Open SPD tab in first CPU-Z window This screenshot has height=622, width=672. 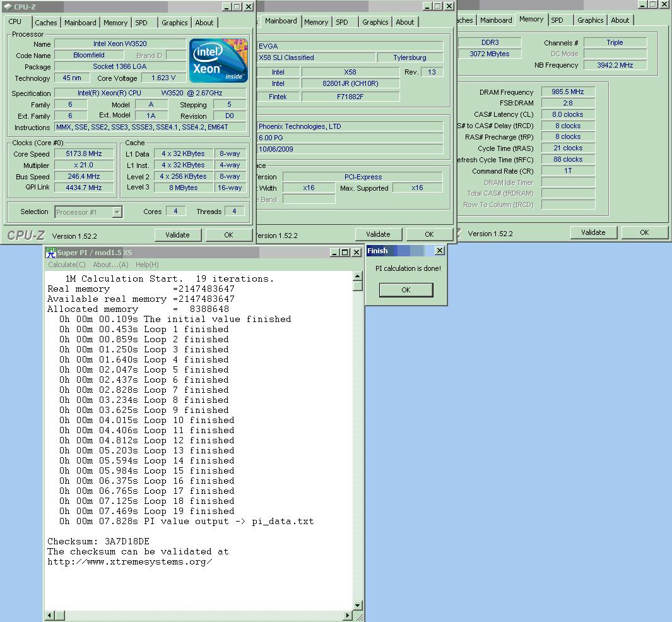point(141,23)
